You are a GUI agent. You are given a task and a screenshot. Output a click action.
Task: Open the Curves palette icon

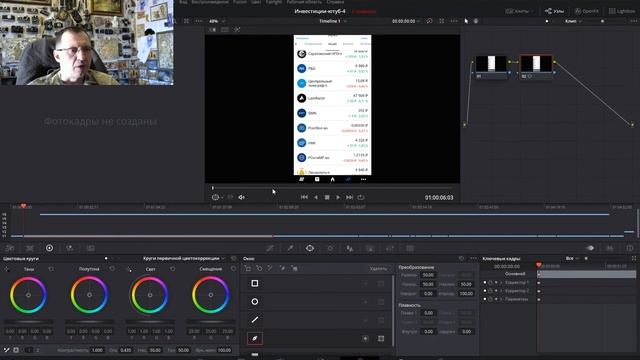[x=270, y=248]
